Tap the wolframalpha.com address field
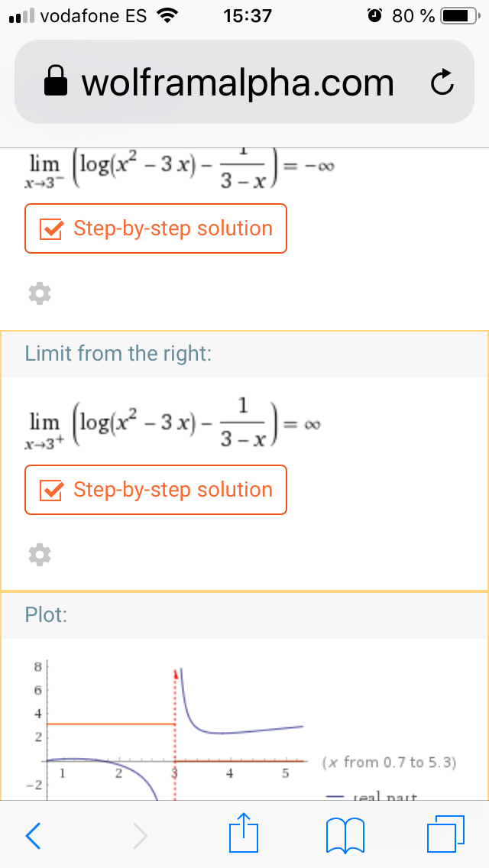 coord(244,82)
